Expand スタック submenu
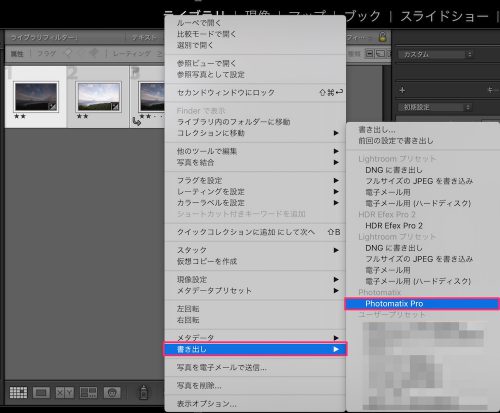The height and width of the screenshot is (413, 500). click(x=255, y=250)
